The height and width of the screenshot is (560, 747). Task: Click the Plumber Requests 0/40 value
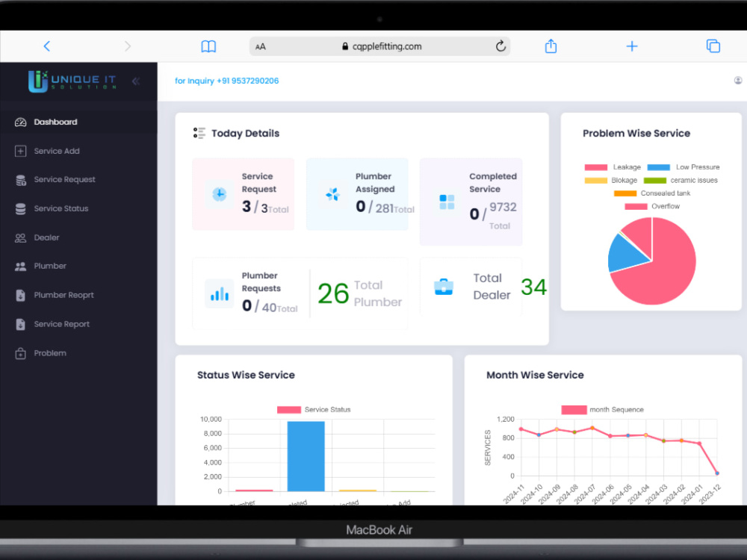[x=270, y=306]
